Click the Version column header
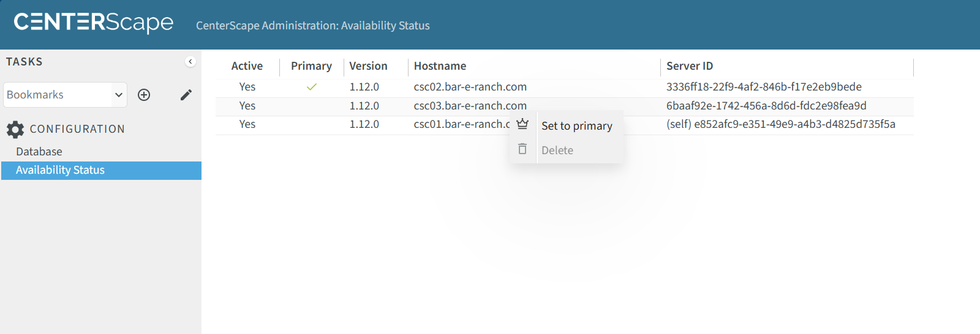The height and width of the screenshot is (334, 980). (x=368, y=66)
